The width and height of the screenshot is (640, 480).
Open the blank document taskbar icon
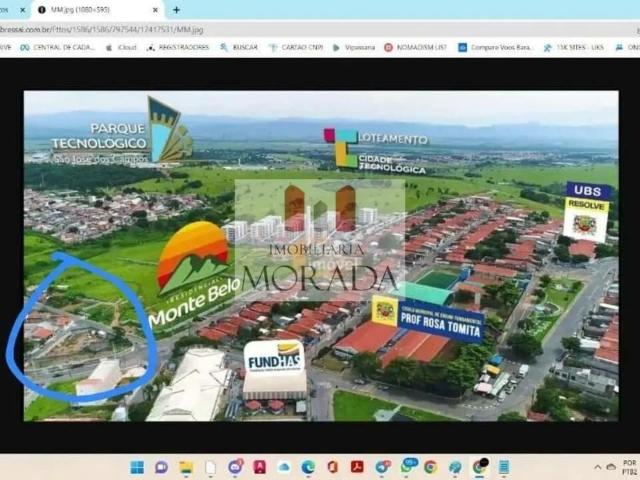pos(210,467)
